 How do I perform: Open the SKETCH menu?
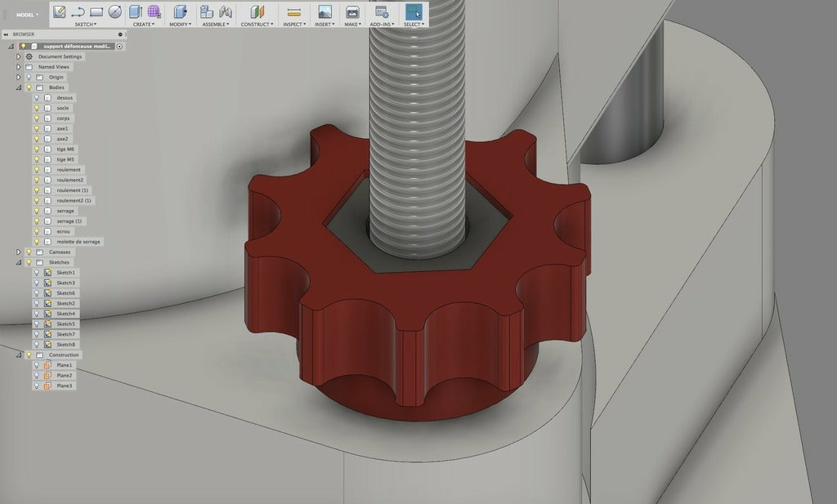pyautogui.click(x=85, y=24)
